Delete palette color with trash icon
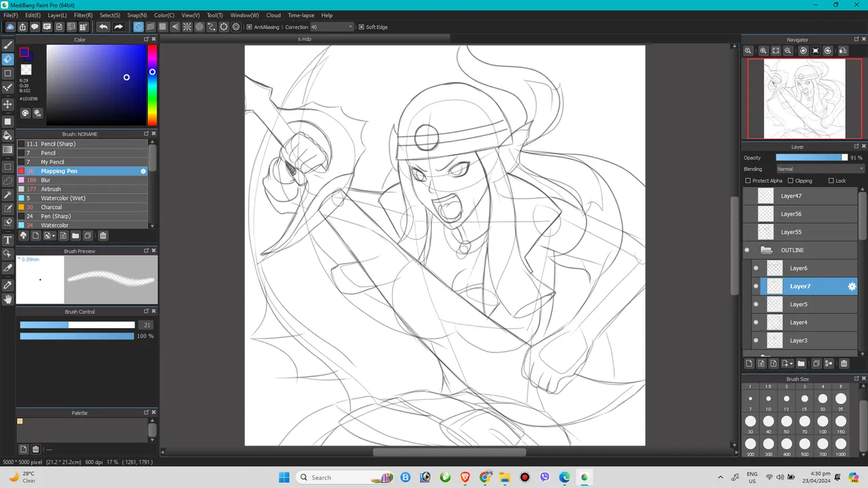 [x=36, y=449]
